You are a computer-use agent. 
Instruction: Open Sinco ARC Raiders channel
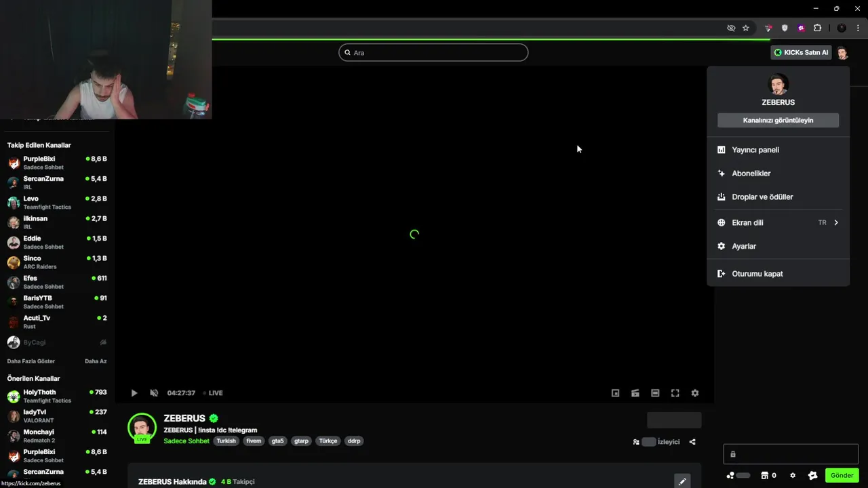[57, 262]
